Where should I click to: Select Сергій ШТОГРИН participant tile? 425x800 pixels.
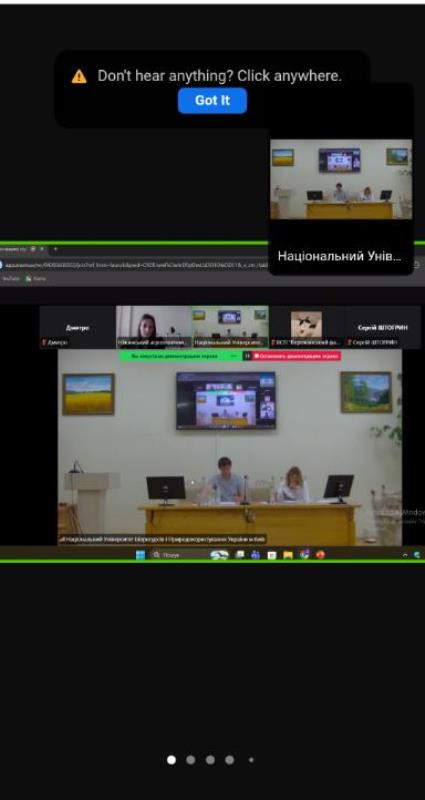[x=383, y=327]
